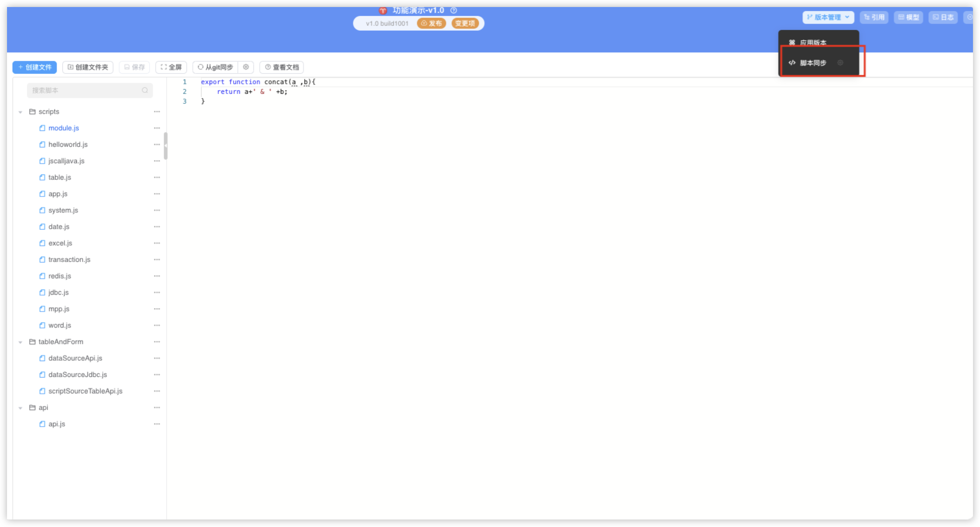Viewport: 980px width, 527px height.
Task: Click the three dots next to api.js
Action: [157, 424]
